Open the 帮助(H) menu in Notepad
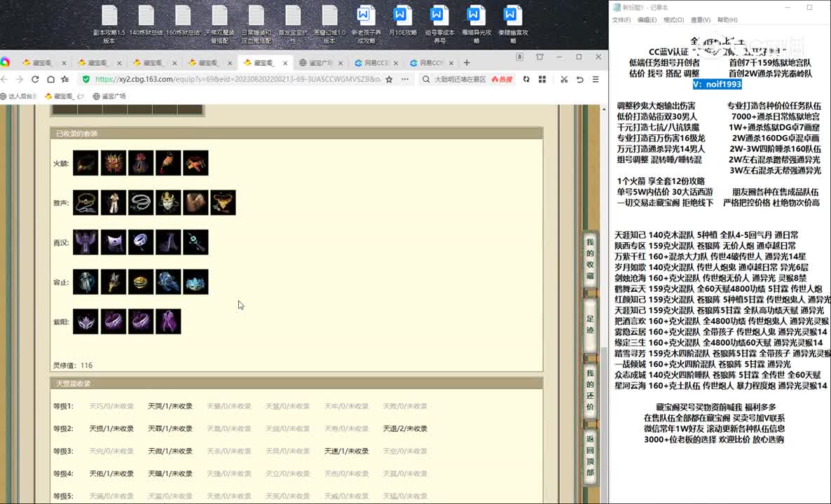This screenshot has width=831, height=504. coord(727,20)
